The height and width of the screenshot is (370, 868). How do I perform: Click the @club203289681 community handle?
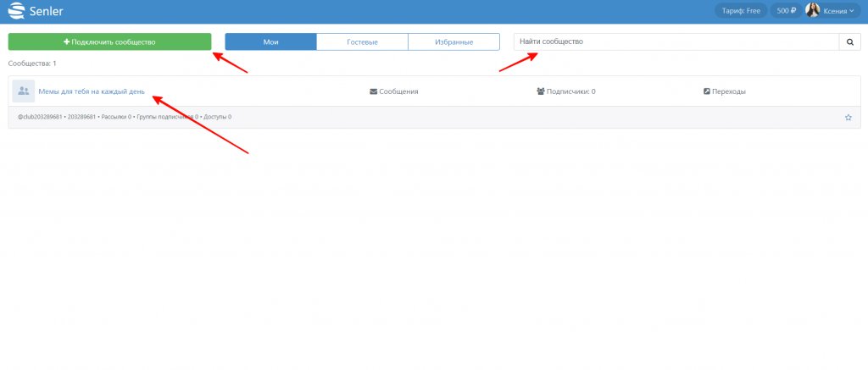tap(40, 117)
